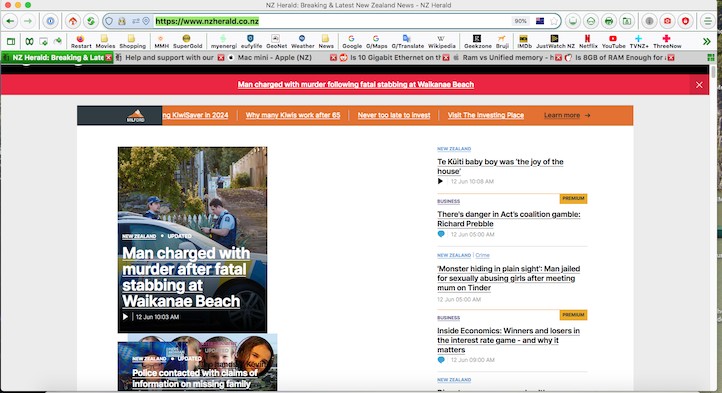Open the Geekzone bookmark
Image resolution: width=722 pixels, height=393 pixels.
[x=477, y=42]
